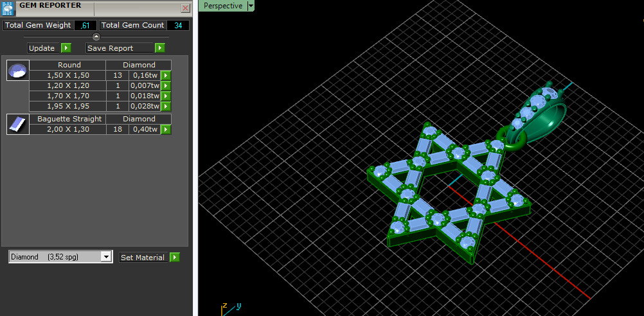Click the Diamond header in Round row
This screenshot has width=644, height=316.
point(139,65)
